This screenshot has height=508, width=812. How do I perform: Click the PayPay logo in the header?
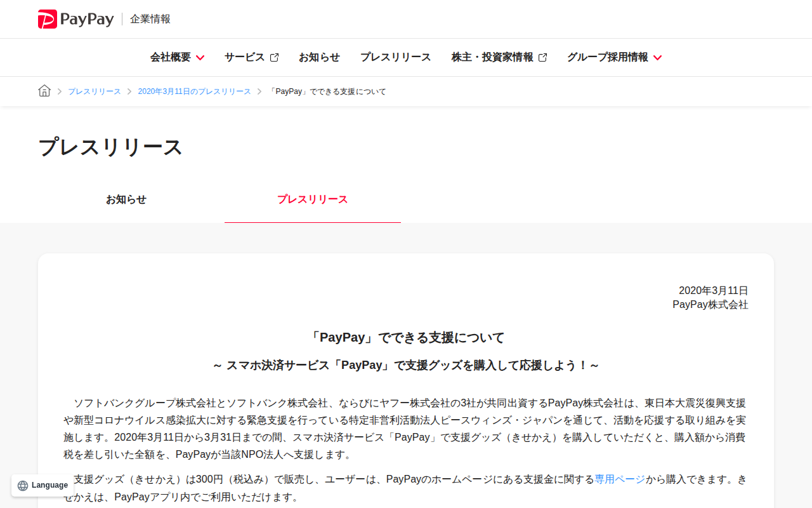(75, 19)
